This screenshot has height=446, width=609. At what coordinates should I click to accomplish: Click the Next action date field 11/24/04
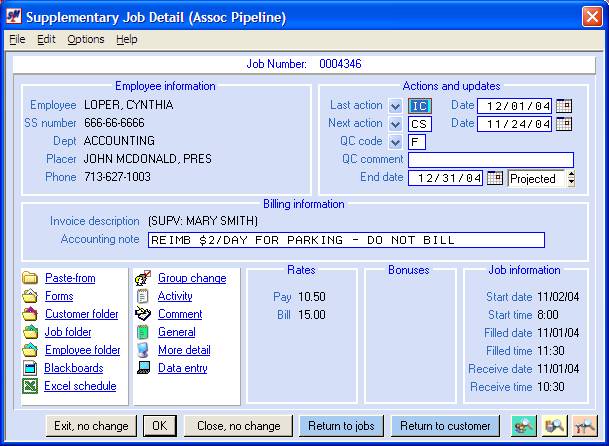pos(514,124)
